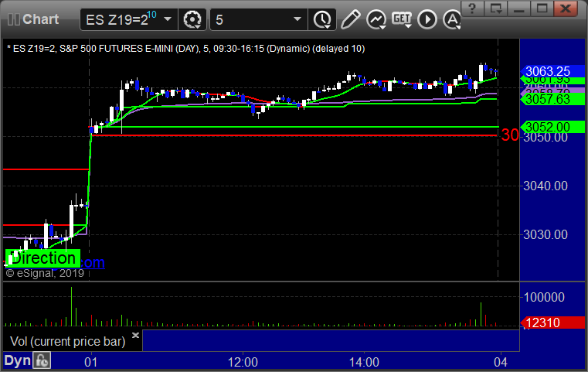Toggle the Dyn dynamic mode label
Screen dimensions: 588x372
coord(17,360)
